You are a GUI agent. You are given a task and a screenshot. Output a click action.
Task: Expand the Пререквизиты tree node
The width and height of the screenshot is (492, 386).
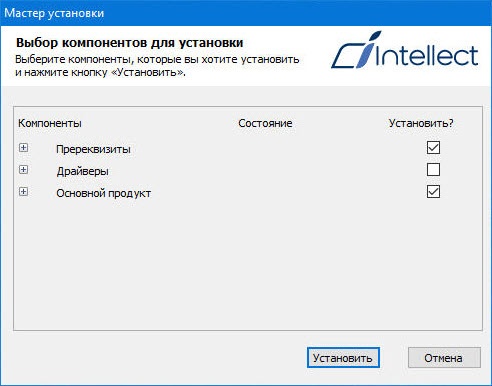tap(23, 147)
